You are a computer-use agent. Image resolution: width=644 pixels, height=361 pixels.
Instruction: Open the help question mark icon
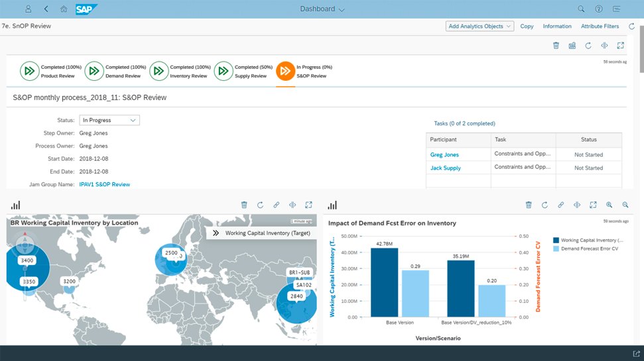599,9
